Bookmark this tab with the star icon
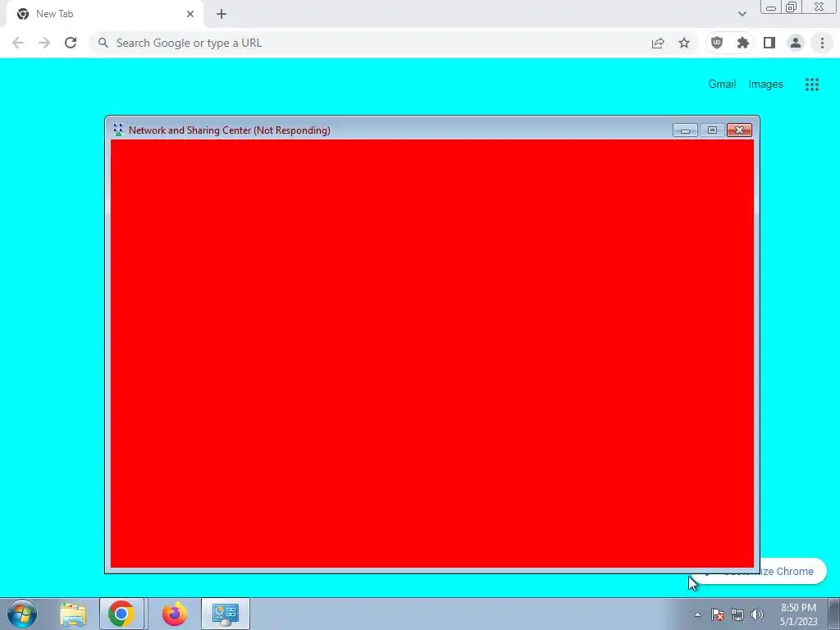The width and height of the screenshot is (840, 630). pos(684,43)
